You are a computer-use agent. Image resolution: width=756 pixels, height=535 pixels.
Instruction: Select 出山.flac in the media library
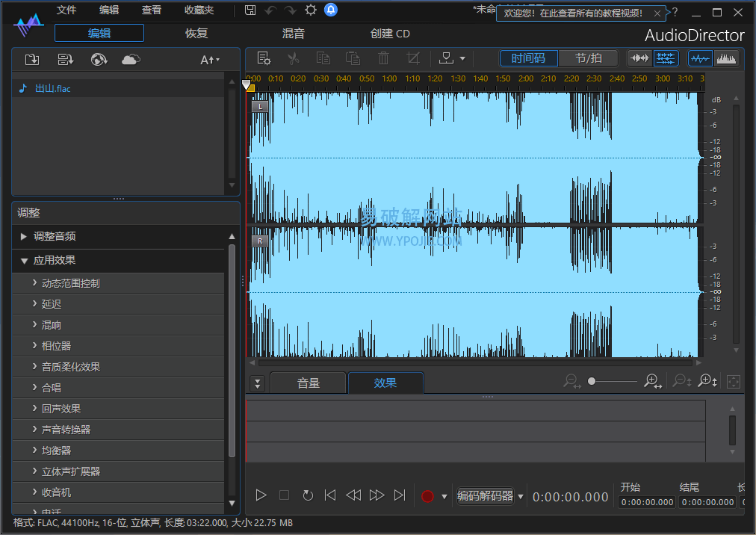(x=52, y=88)
